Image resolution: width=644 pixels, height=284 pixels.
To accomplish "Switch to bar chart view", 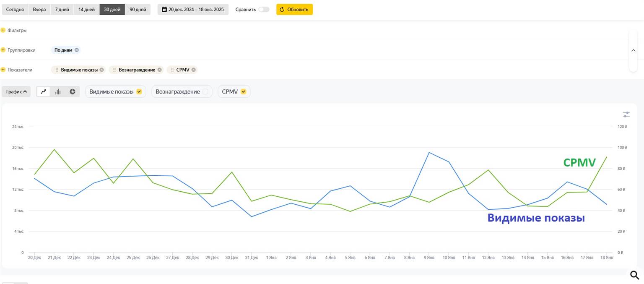I will [x=58, y=91].
